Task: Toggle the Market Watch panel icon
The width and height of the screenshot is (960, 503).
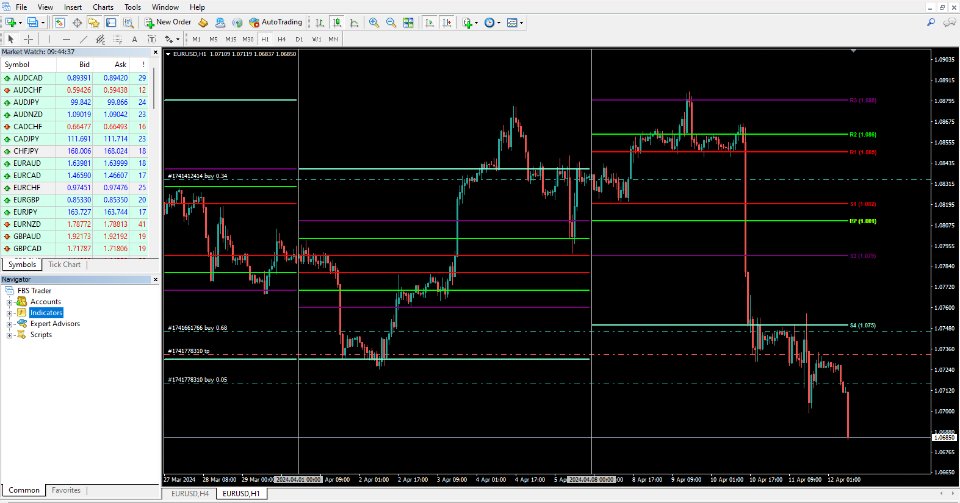Action: pyautogui.click(x=59, y=23)
